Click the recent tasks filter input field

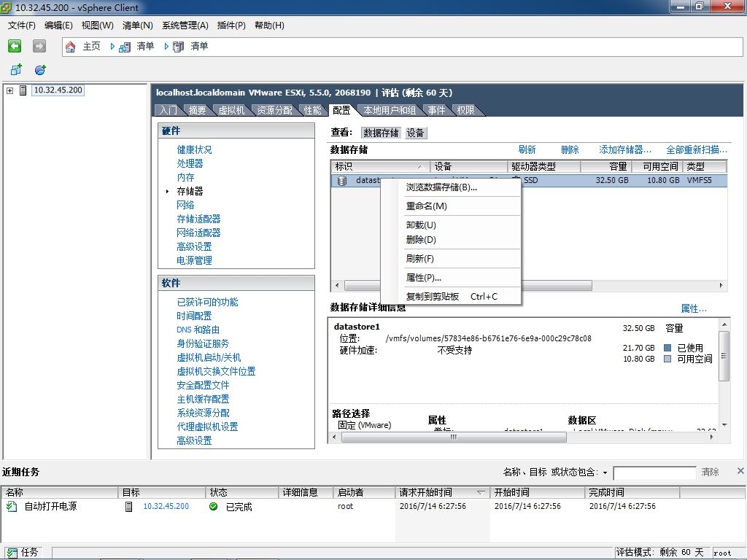point(654,472)
